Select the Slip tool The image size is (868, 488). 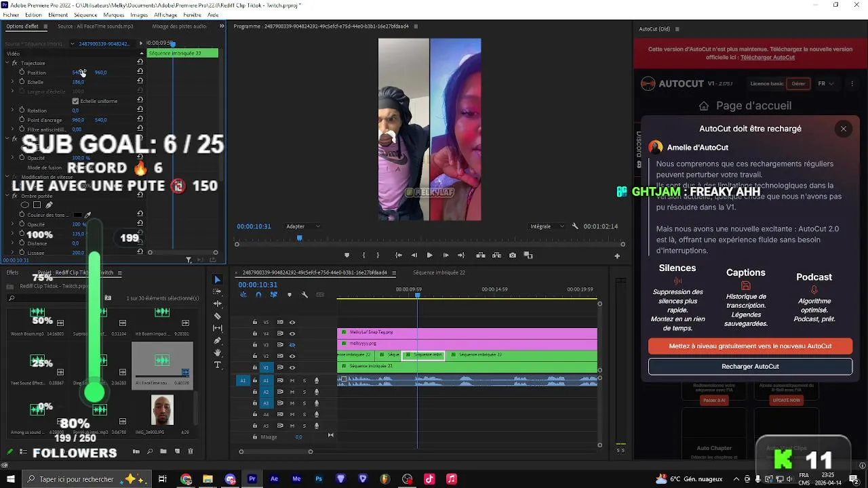point(217,329)
